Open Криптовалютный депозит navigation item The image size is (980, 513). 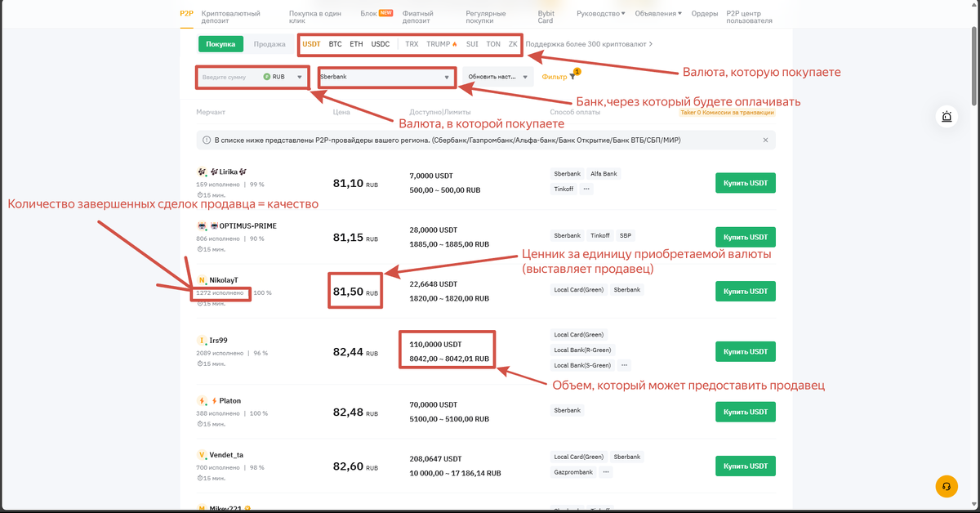[x=231, y=17]
